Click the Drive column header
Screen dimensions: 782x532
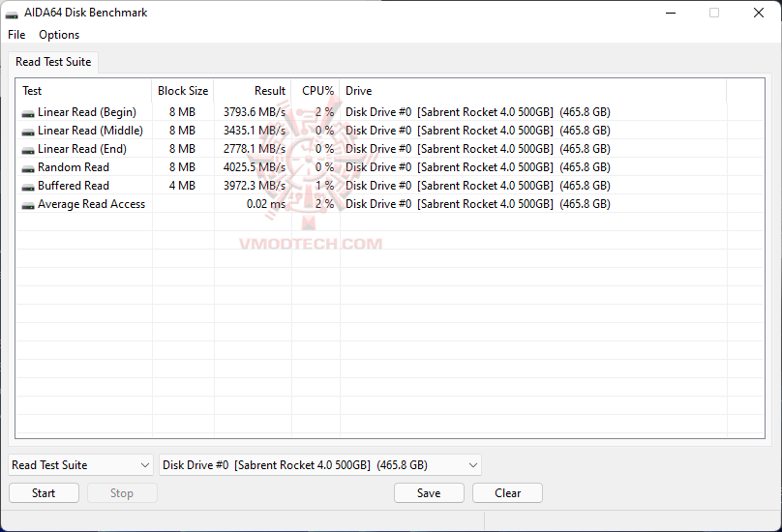tap(533, 91)
